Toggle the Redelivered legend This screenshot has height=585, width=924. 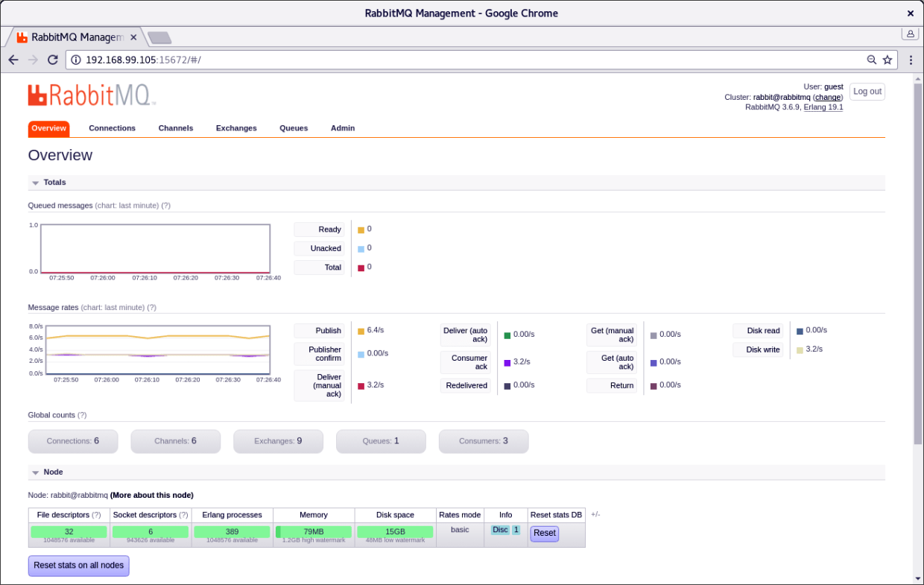click(x=465, y=385)
